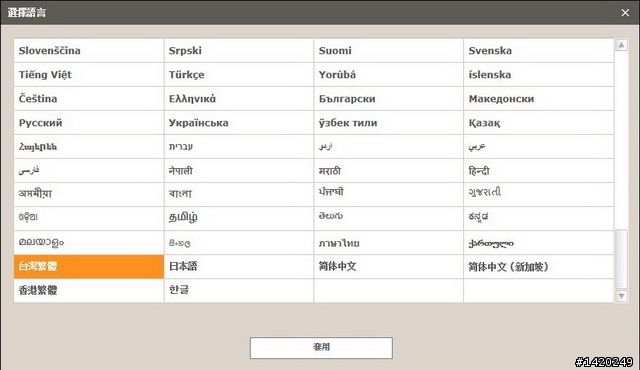Pick Български from the list

point(389,99)
